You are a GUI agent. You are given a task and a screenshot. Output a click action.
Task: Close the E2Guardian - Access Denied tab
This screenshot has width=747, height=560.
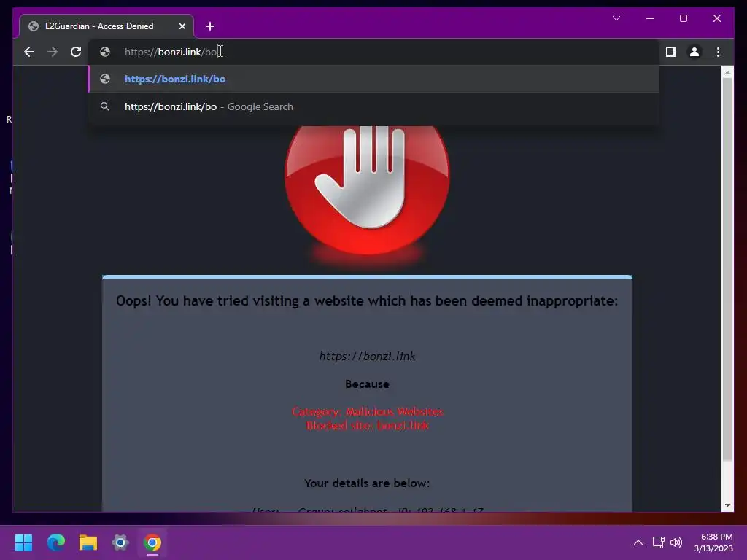182,26
